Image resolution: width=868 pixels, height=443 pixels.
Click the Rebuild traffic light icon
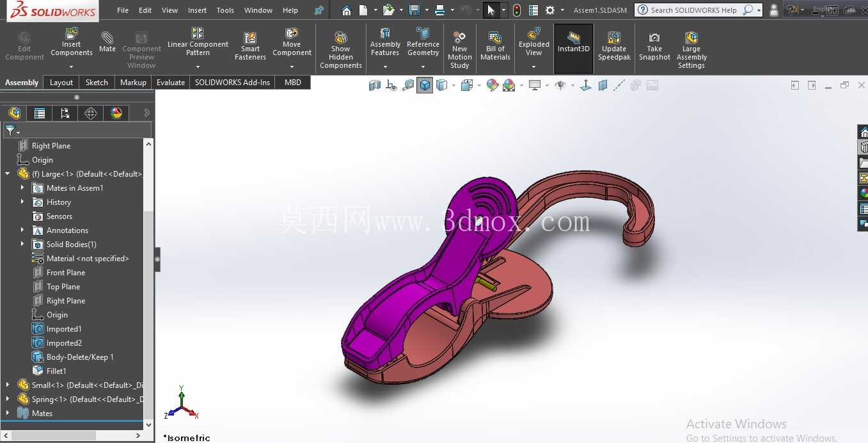click(x=517, y=10)
